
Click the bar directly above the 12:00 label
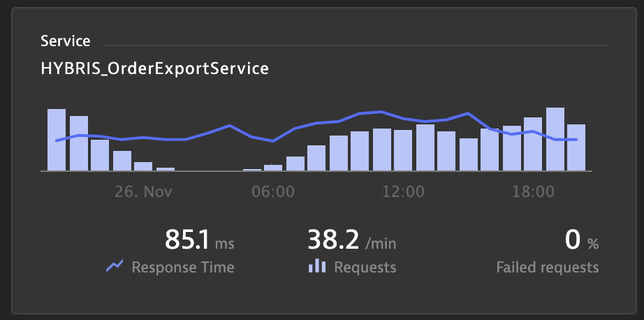click(403, 150)
